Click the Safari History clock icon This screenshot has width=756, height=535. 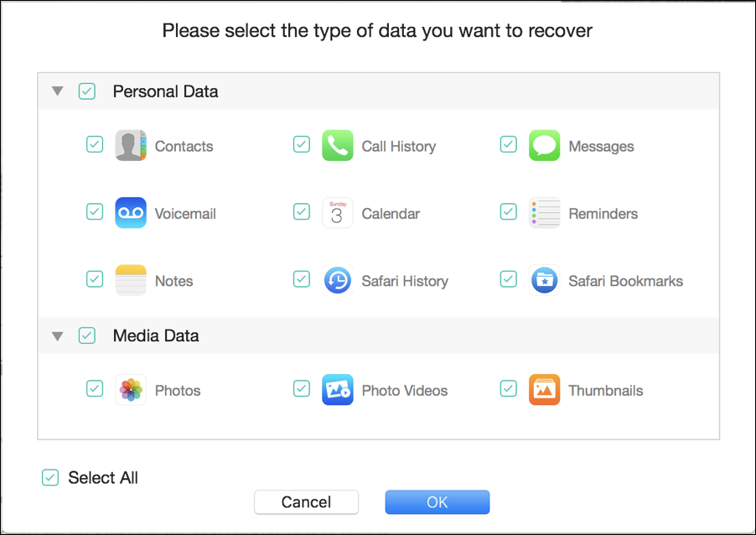coord(338,280)
